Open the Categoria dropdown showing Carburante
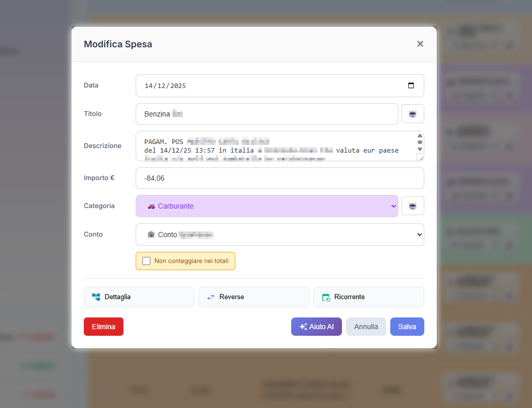 267,206
